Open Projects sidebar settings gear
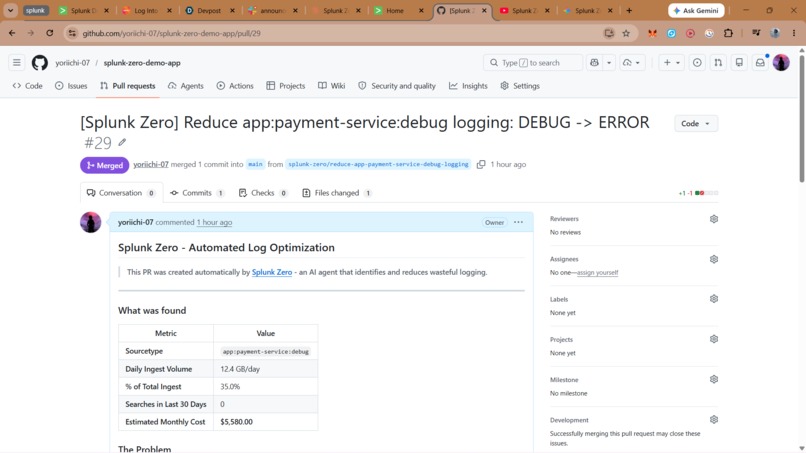The width and height of the screenshot is (806, 453). 713,339
